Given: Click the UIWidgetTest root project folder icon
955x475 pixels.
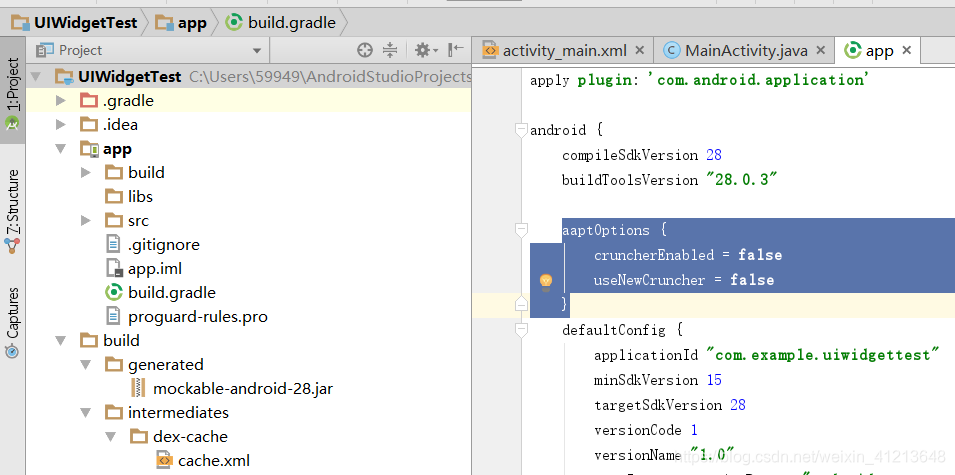Looking at the screenshot, I should coord(65,77).
